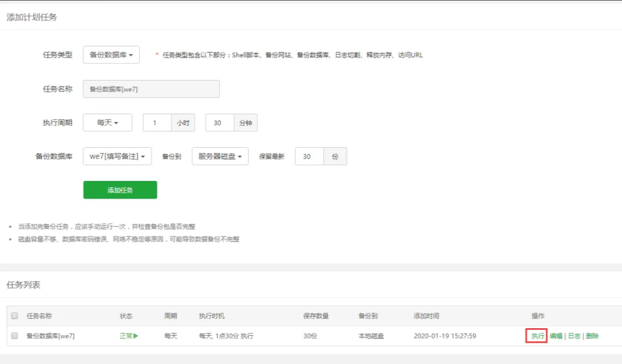
Task: Click the minute input before 分钟
Action: coord(219,123)
